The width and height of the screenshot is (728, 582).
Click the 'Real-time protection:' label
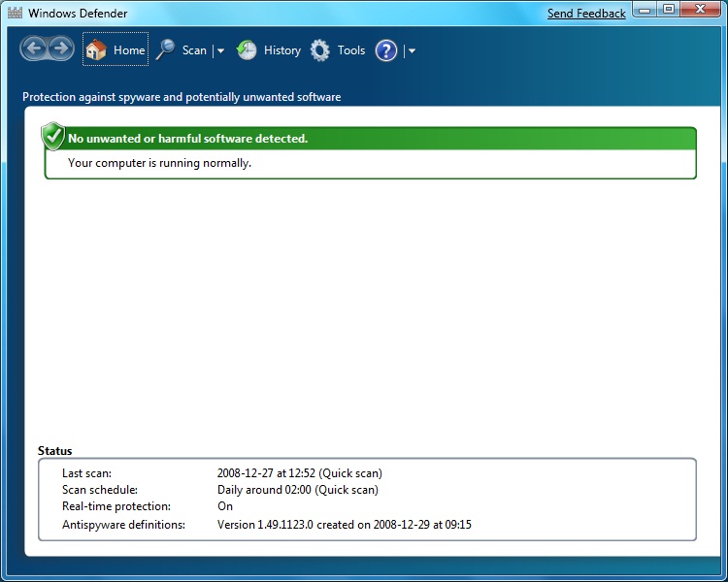[x=116, y=506]
